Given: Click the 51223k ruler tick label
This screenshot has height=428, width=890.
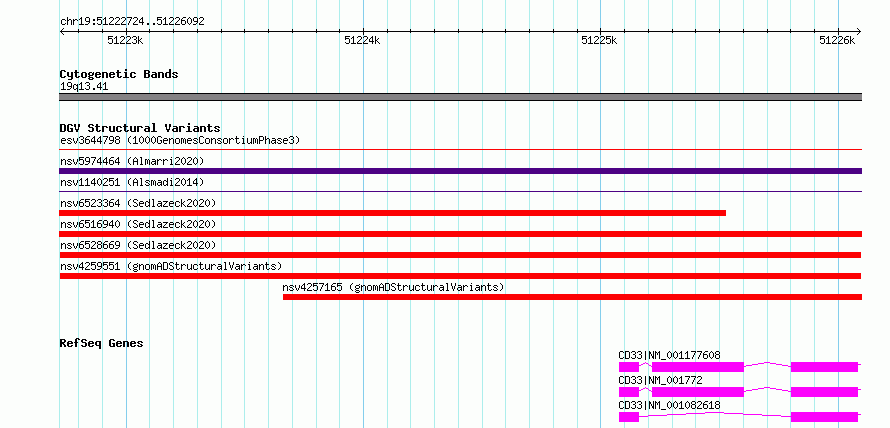Looking at the screenshot, I should 125,40.
